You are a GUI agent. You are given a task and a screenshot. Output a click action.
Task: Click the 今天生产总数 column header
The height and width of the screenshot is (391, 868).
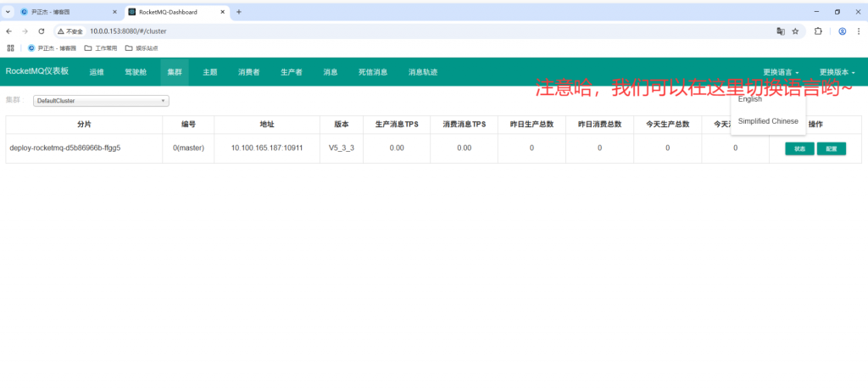(x=668, y=125)
